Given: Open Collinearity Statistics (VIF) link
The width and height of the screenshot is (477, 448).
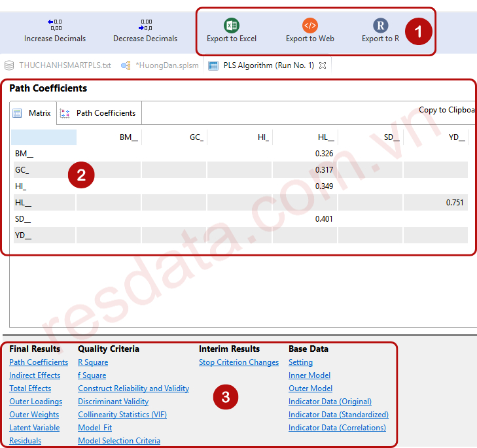Looking at the screenshot, I should [124, 415].
